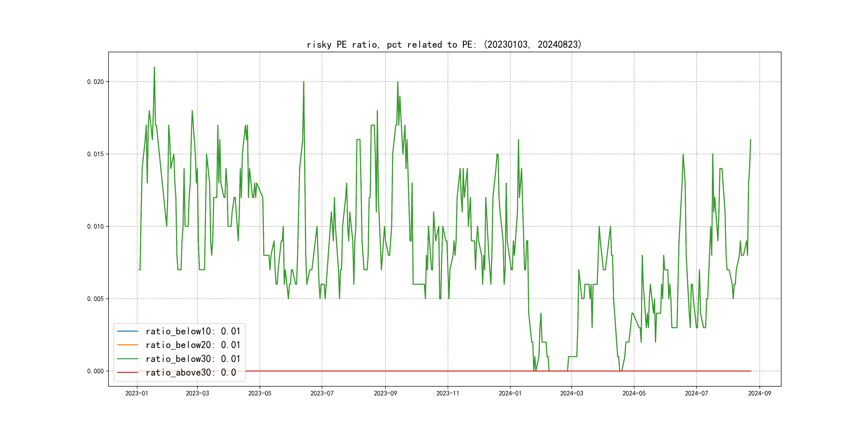
Task: Click the orange line swatch in legend
Action: point(127,345)
